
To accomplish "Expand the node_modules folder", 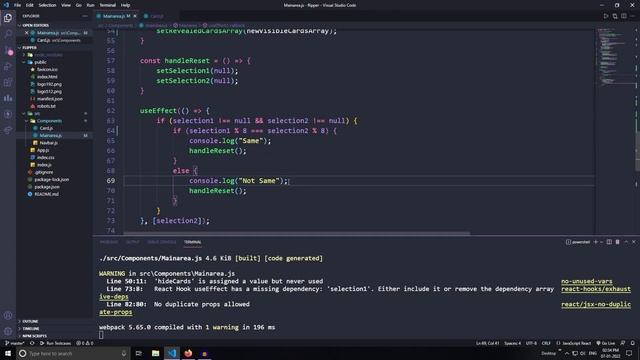I will pos(55,55).
